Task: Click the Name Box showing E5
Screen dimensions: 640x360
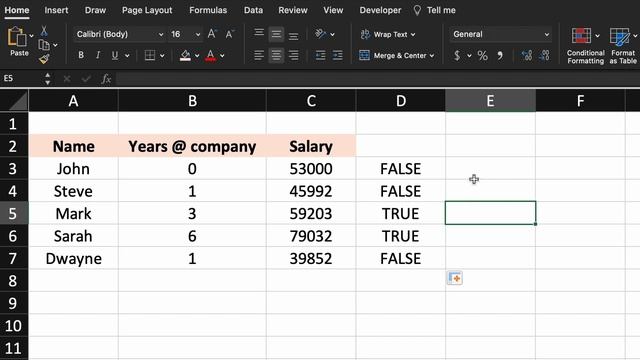Action: click(22, 78)
